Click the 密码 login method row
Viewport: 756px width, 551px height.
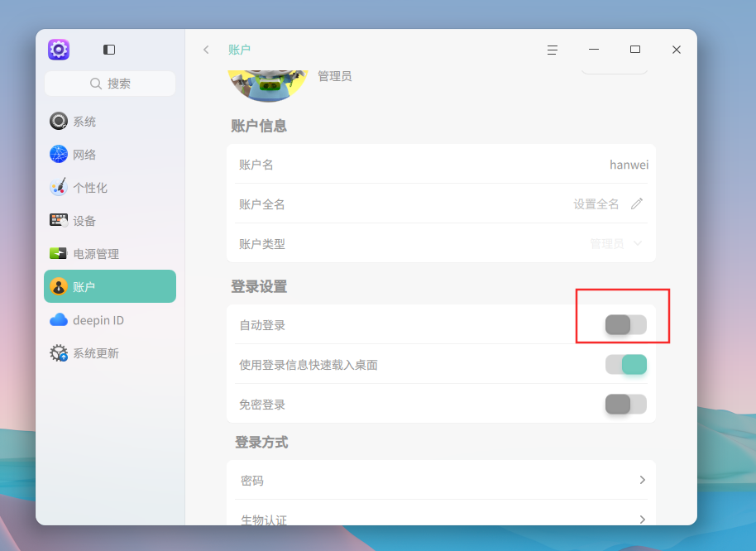pos(441,480)
